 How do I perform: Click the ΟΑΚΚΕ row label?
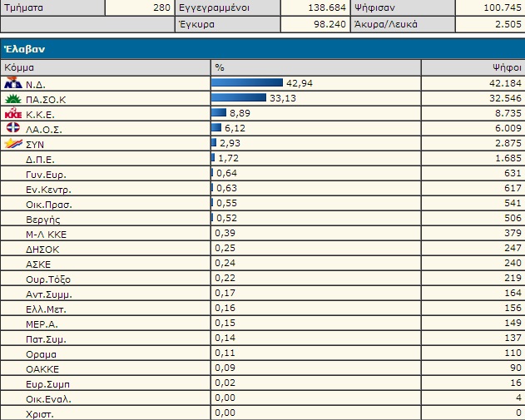42,369
